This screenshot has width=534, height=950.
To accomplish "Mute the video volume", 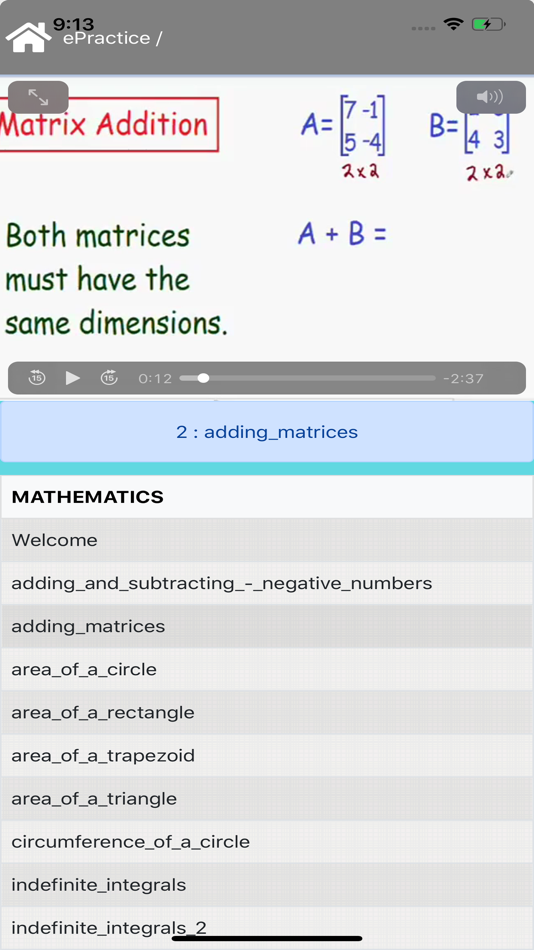I will click(x=490, y=97).
